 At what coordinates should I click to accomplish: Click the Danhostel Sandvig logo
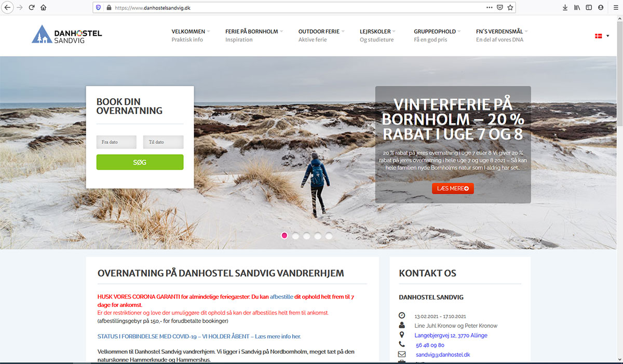[x=67, y=35]
